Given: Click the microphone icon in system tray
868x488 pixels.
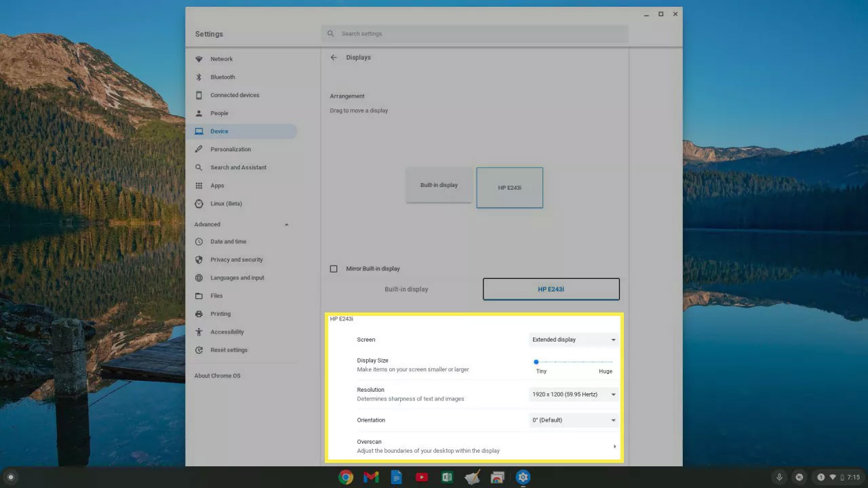Looking at the screenshot, I should (779, 477).
